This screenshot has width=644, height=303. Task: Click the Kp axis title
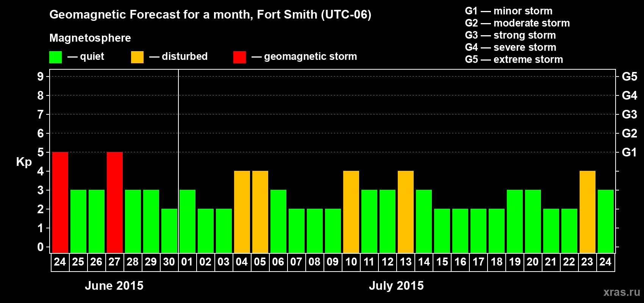[24, 162]
